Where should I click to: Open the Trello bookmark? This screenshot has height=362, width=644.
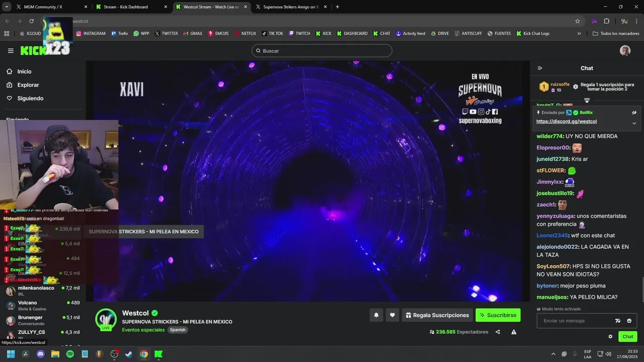pyautogui.click(x=120, y=34)
